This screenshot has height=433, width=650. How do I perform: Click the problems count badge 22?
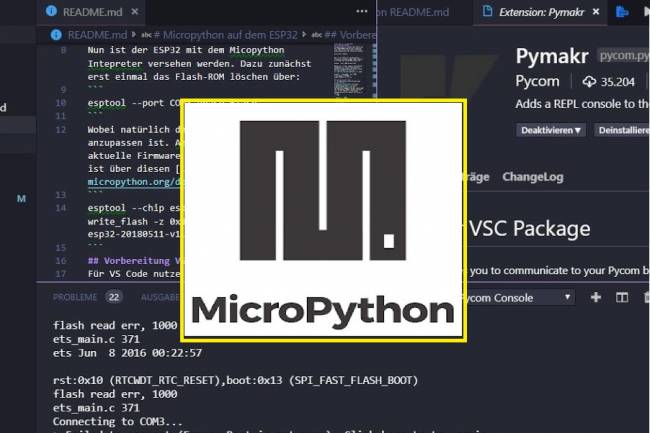pyautogui.click(x=114, y=297)
